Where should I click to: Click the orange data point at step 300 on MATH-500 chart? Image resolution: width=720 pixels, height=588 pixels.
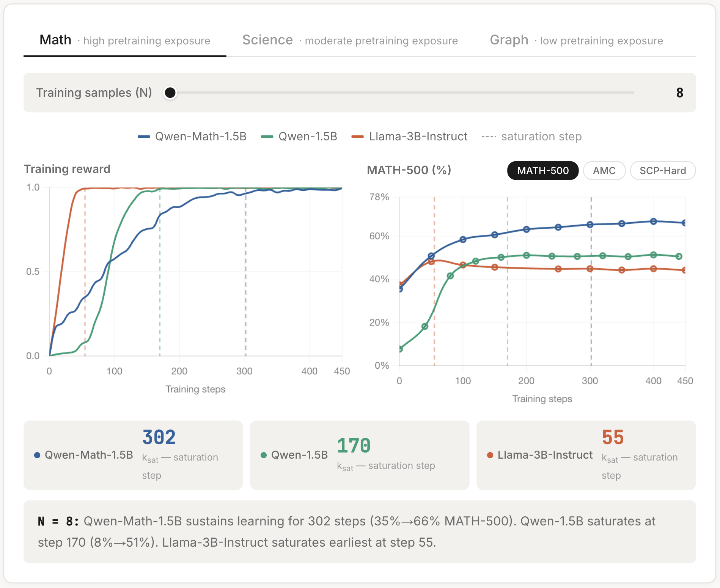[590, 269]
